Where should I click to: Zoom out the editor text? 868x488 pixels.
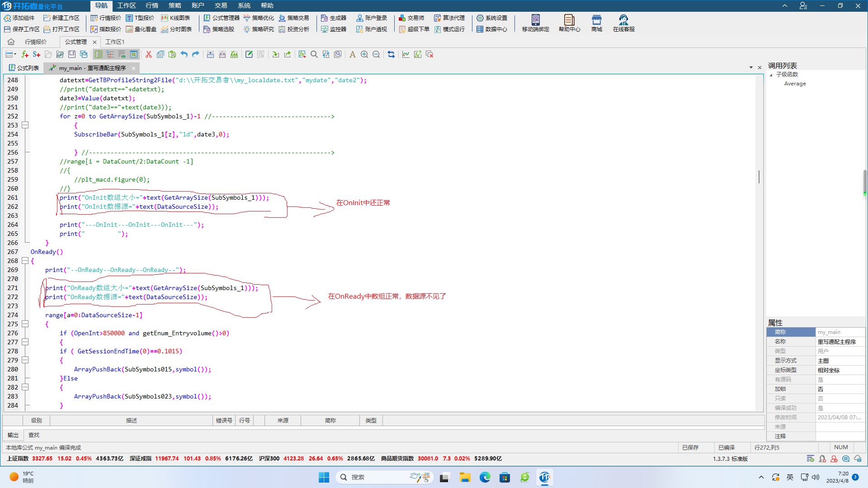pyautogui.click(x=376, y=54)
